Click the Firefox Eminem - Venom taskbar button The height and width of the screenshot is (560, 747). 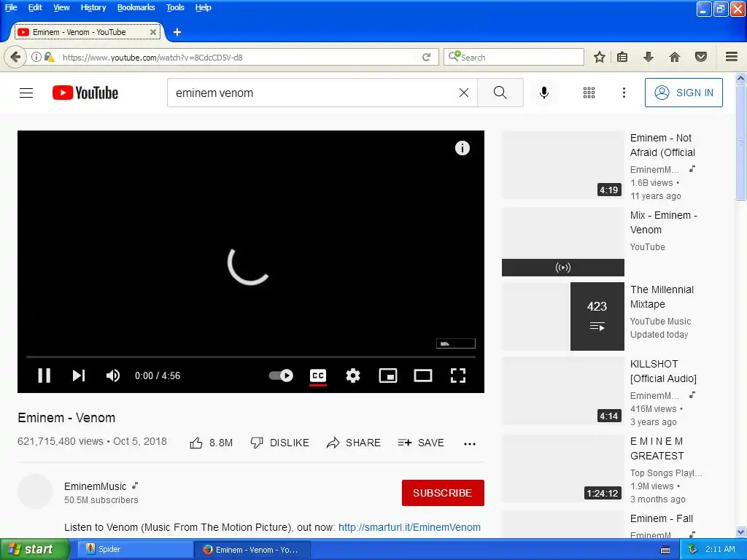[x=252, y=550]
